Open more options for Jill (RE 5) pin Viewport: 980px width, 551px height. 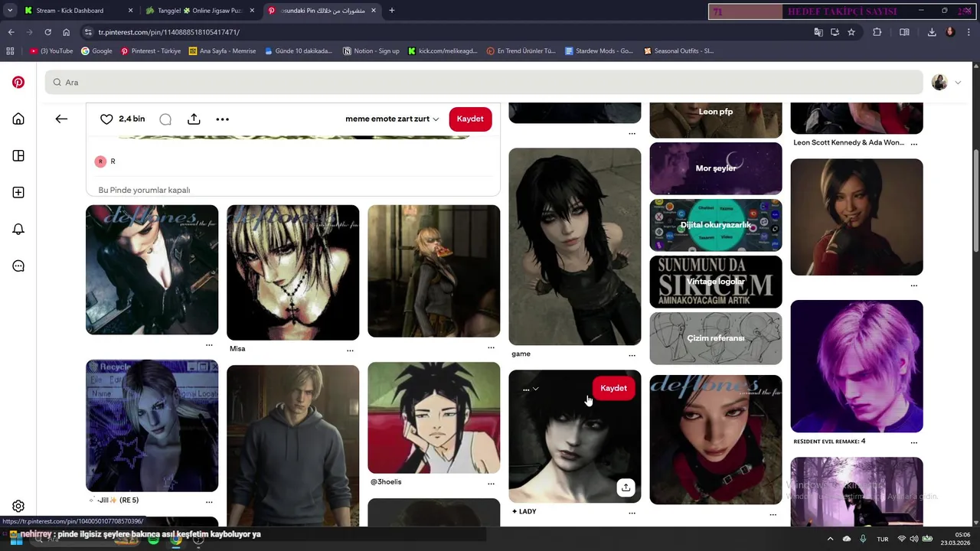coord(209,501)
